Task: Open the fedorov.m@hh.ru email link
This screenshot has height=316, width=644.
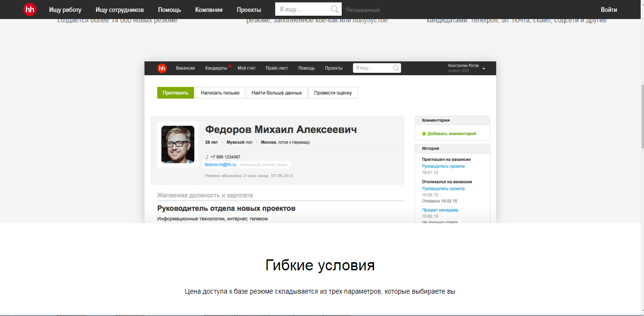Action: (220, 164)
